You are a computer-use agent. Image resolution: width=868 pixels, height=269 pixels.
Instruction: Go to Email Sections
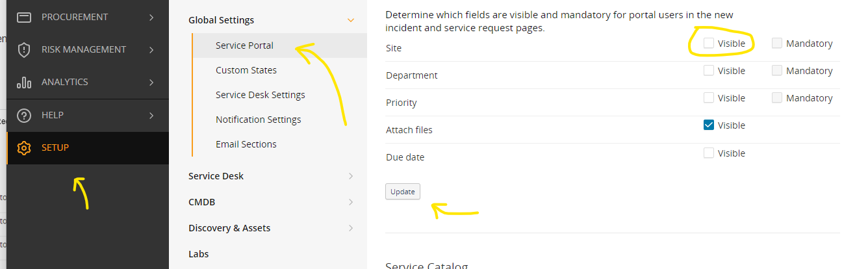tap(246, 144)
